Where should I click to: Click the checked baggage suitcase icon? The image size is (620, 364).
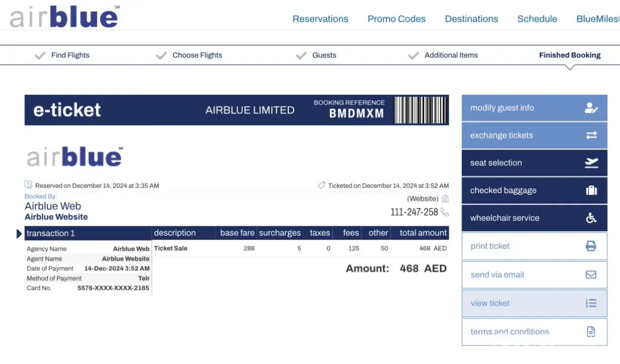tap(591, 191)
